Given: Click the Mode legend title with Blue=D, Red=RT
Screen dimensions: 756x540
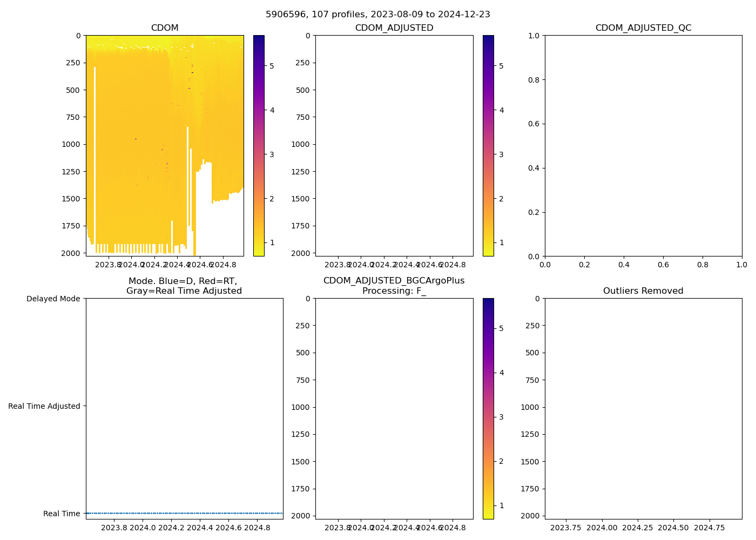Looking at the screenshot, I should [184, 286].
